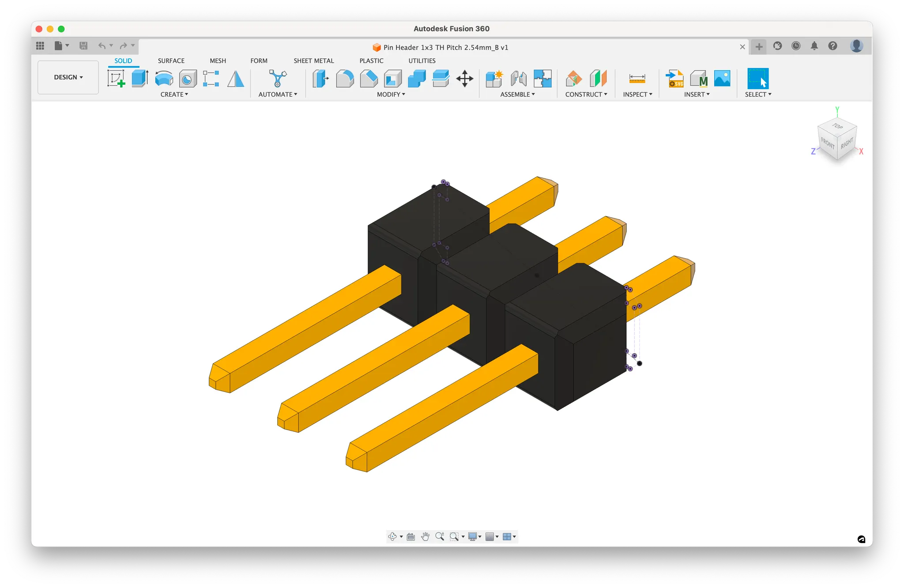Click the TOP face of ViewCube
The height and width of the screenshot is (588, 904).
(837, 126)
